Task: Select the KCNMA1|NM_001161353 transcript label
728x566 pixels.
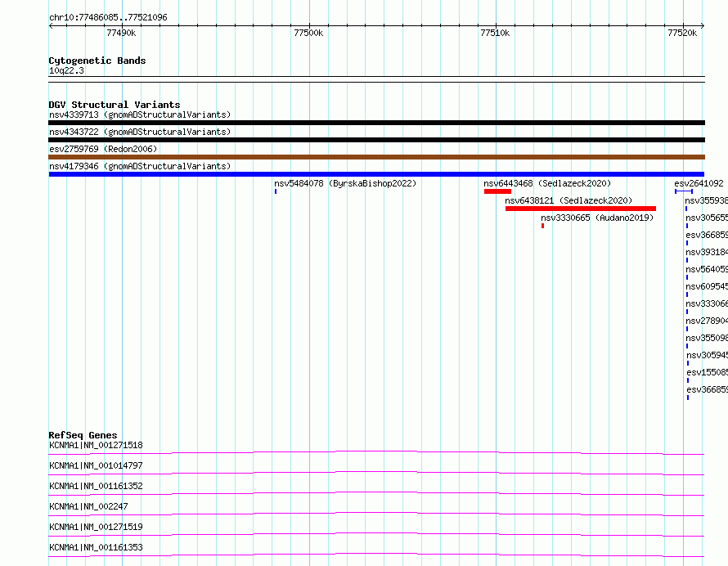Action: coord(96,547)
